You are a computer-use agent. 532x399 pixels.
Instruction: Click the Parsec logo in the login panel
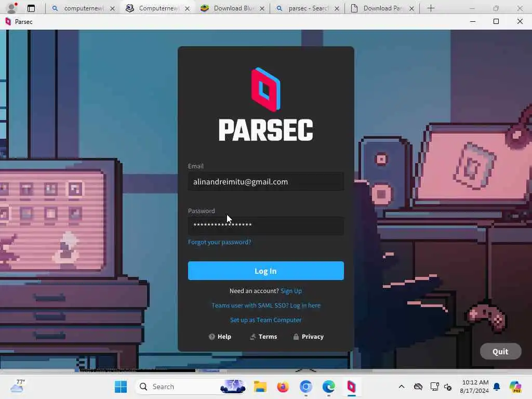pos(265,104)
